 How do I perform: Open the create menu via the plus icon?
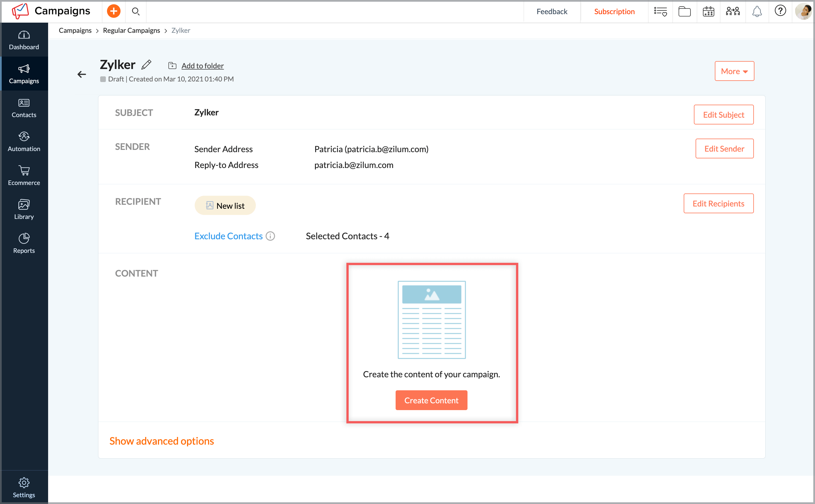click(x=114, y=11)
